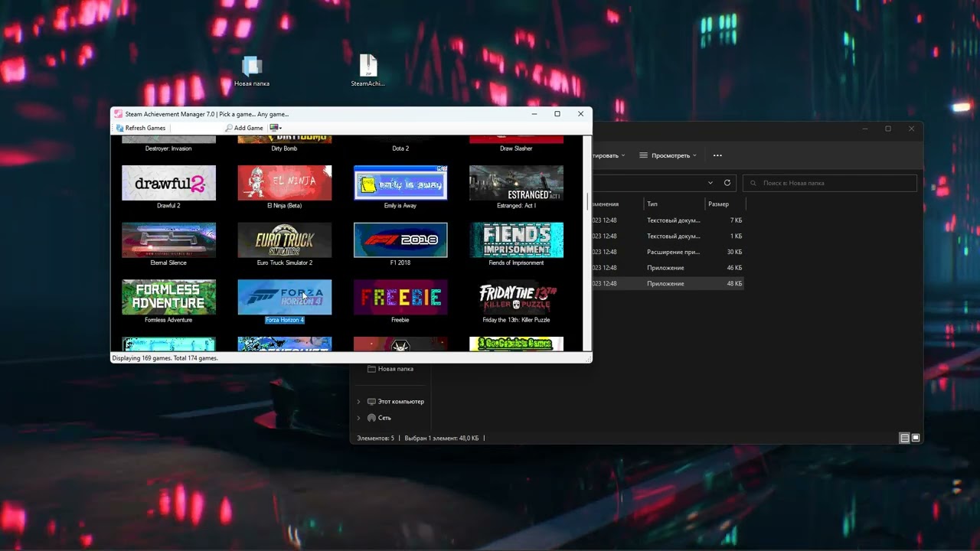Maximize the Steam Achievement Manager window
Viewport: 980px width, 551px height.
557,114
